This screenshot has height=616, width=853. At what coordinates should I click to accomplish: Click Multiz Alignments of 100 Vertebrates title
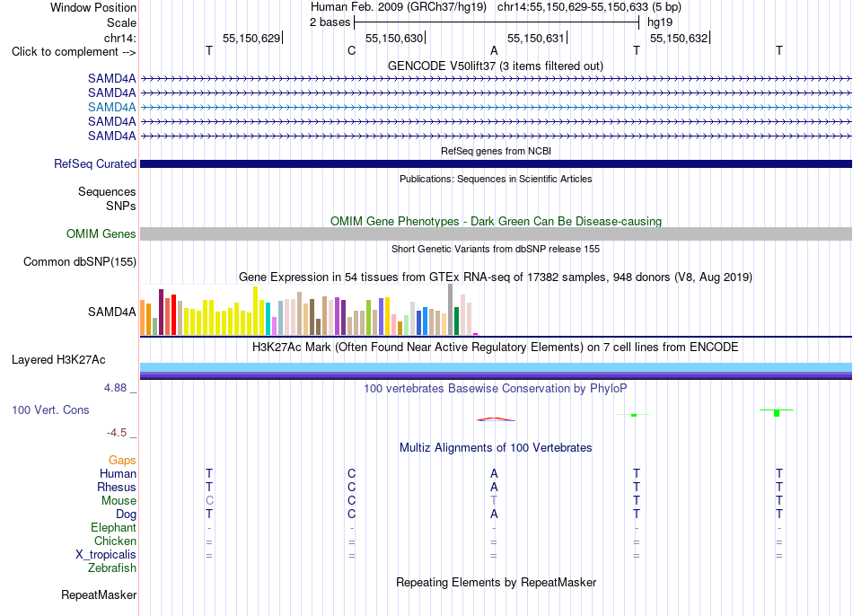(496, 448)
